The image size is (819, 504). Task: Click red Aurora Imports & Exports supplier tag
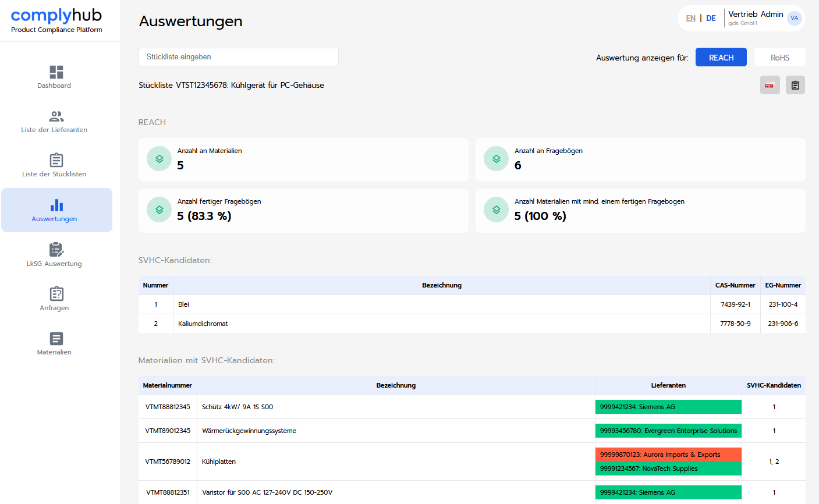(668, 455)
